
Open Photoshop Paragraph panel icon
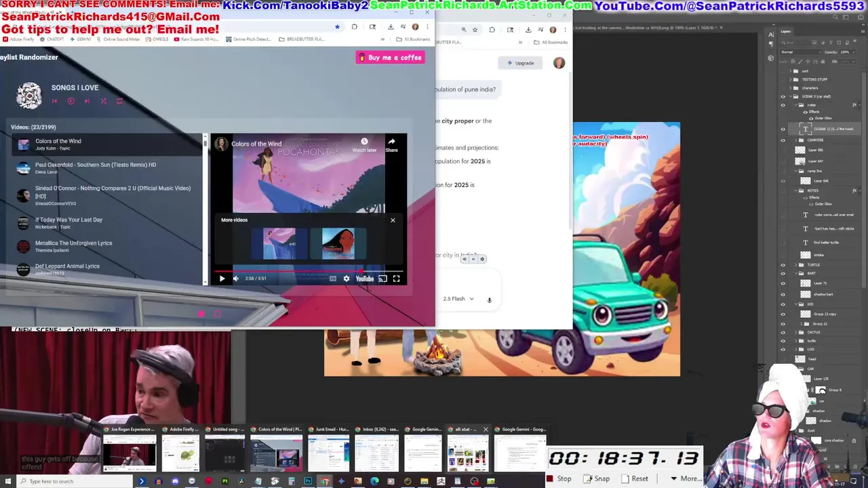point(771,43)
